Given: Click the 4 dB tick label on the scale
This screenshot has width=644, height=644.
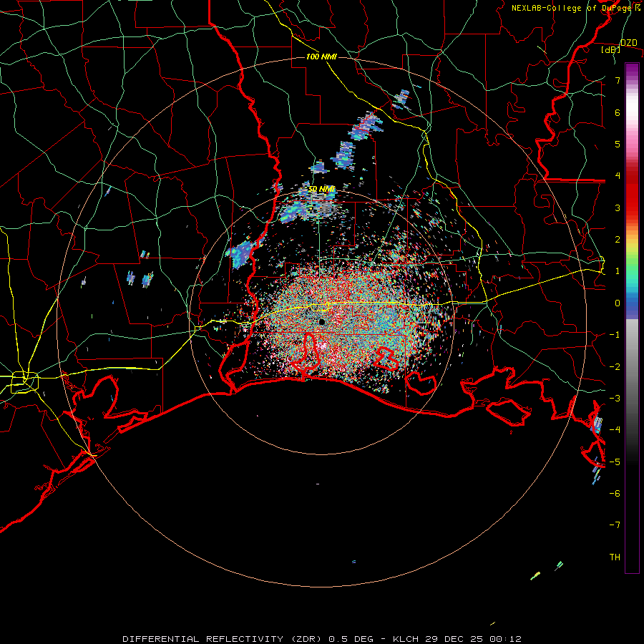Looking at the screenshot, I should [x=618, y=176].
